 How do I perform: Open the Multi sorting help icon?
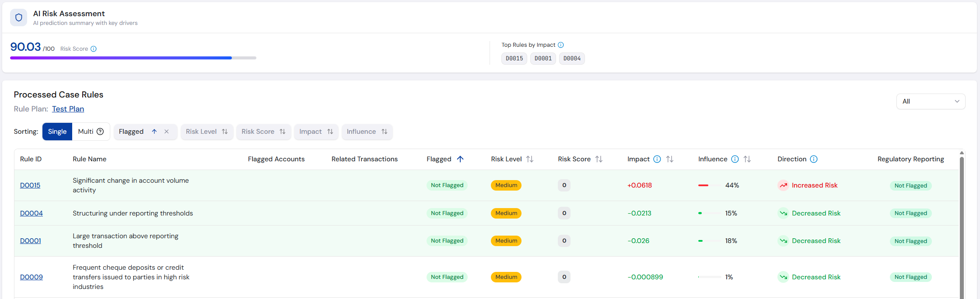point(100,132)
